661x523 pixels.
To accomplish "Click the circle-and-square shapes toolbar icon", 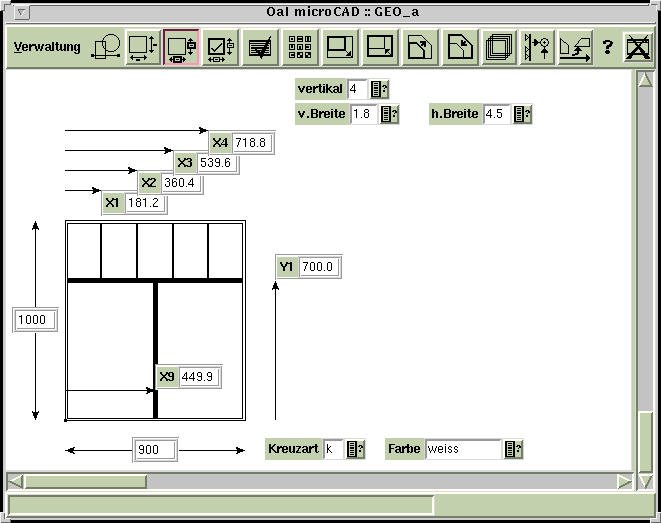I will tap(105, 47).
